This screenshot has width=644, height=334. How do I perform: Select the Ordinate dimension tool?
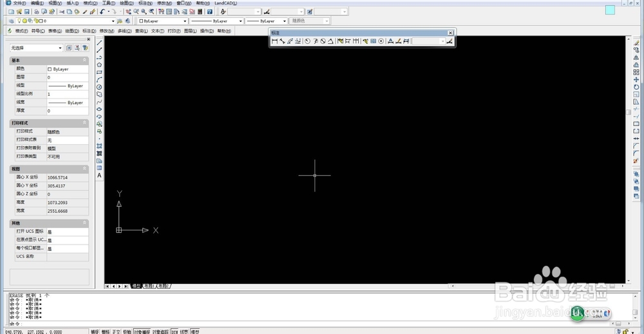click(x=298, y=41)
